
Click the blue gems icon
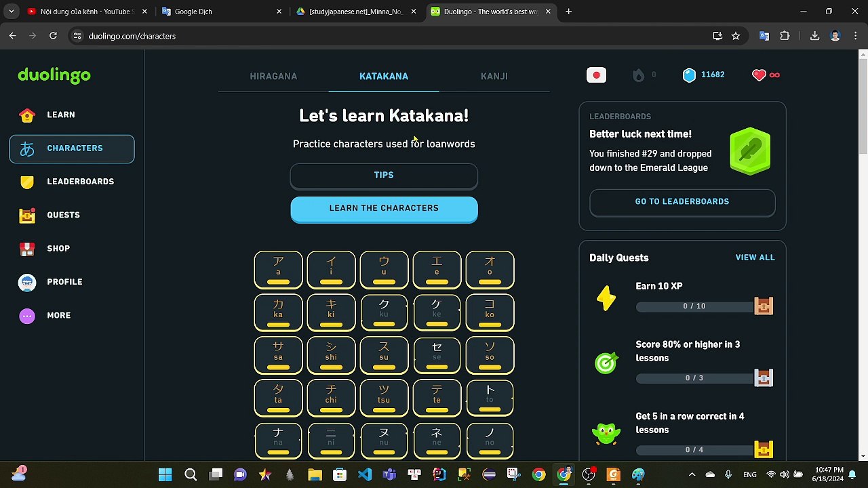click(689, 75)
